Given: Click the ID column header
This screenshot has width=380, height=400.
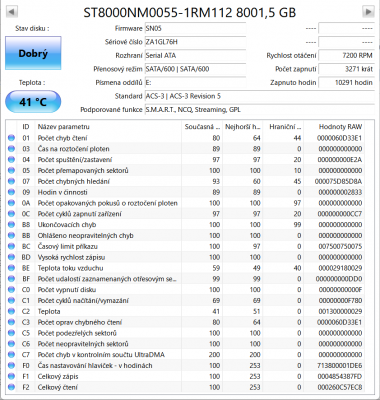Looking at the screenshot, I should click(x=26, y=127).
